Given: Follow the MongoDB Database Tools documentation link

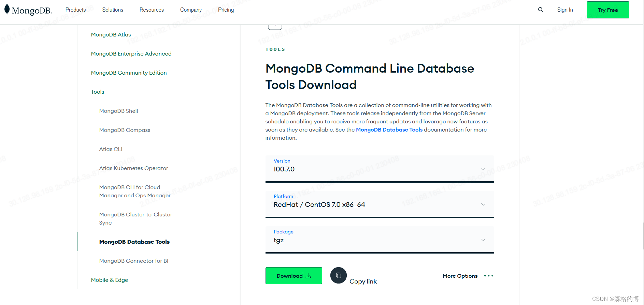Looking at the screenshot, I should click(389, 129).
